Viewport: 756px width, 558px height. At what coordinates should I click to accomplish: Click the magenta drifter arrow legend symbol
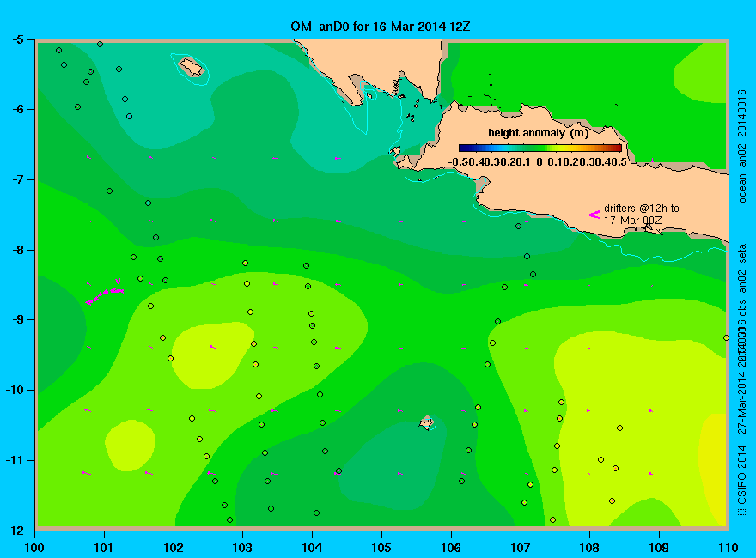pyautogui.click(x=594, y=215)
